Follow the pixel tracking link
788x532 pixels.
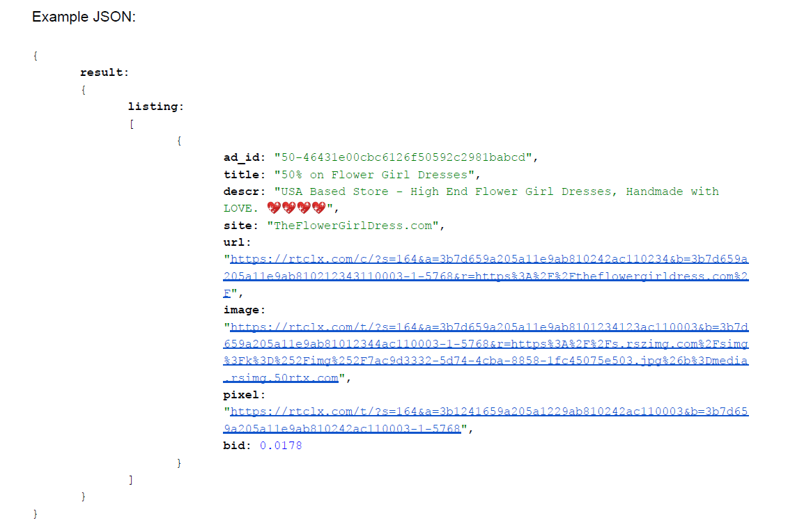486,420
